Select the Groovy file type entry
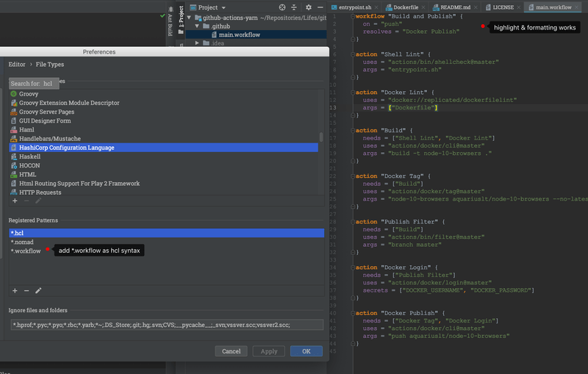 [29, 94]
